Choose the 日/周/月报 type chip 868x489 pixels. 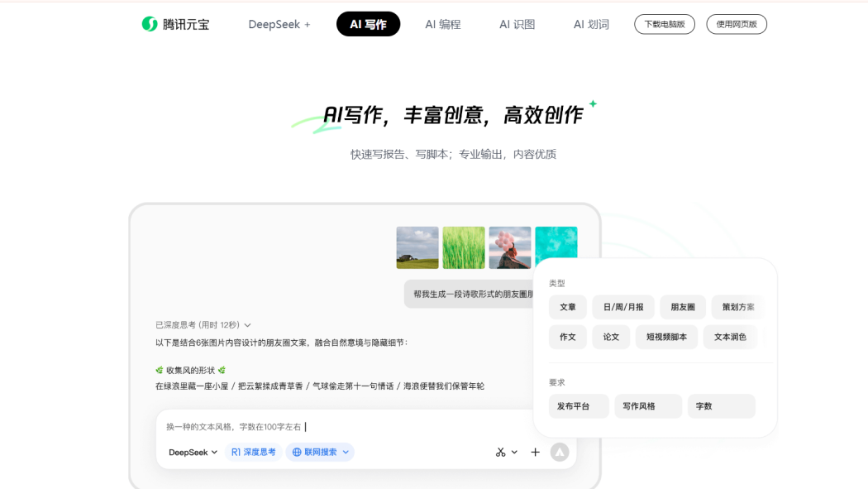click(x=623, y=307)
